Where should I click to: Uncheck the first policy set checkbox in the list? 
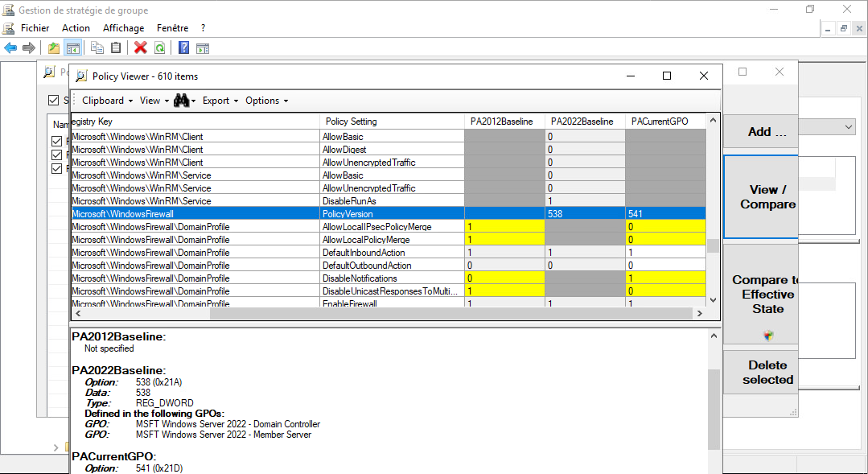(56, 142)
